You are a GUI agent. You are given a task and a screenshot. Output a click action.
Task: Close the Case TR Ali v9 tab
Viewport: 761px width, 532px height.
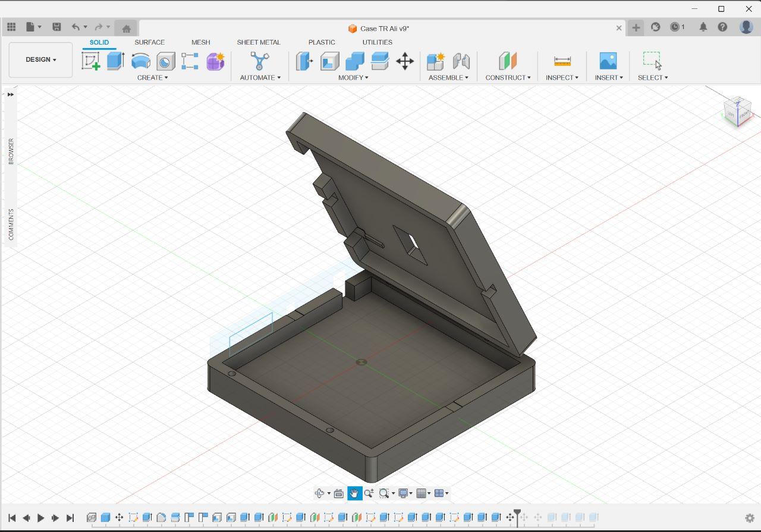[x=619, y=28]
